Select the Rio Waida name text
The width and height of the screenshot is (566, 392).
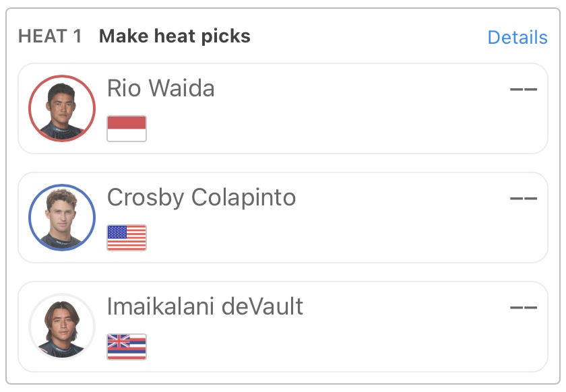(x=160, y=88)
